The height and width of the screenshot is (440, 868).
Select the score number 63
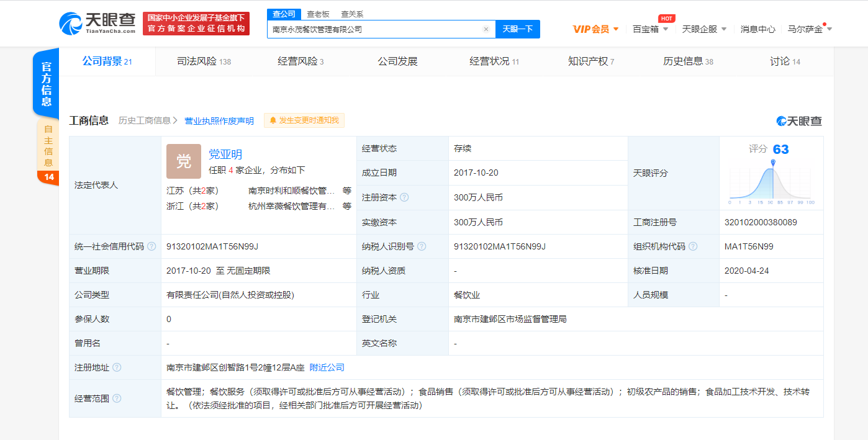(x=780, y=149)
